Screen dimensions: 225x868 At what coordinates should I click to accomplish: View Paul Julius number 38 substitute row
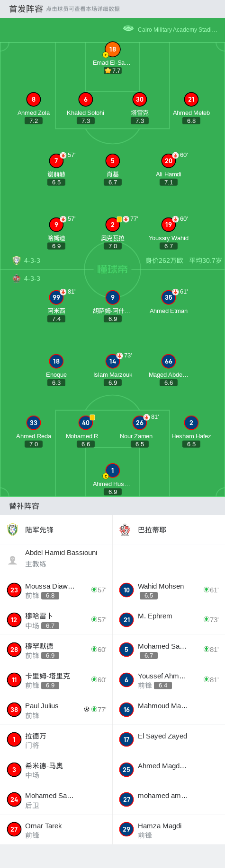coord(56,710)
